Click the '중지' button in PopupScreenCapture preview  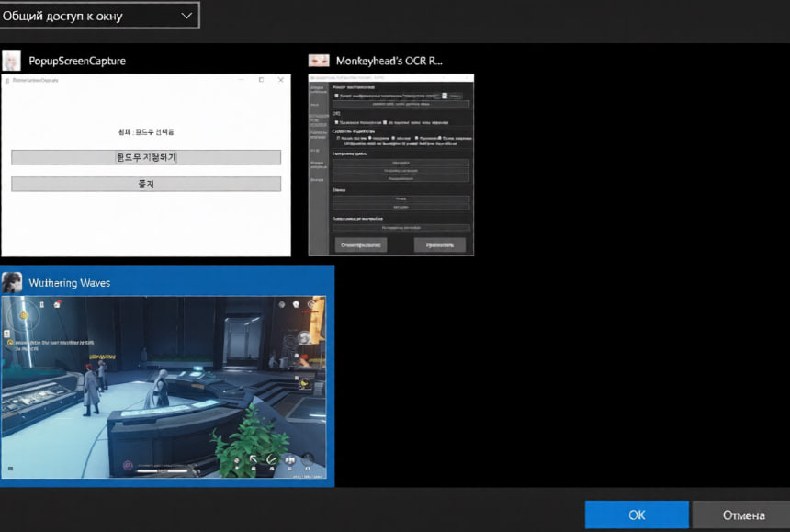146,184
